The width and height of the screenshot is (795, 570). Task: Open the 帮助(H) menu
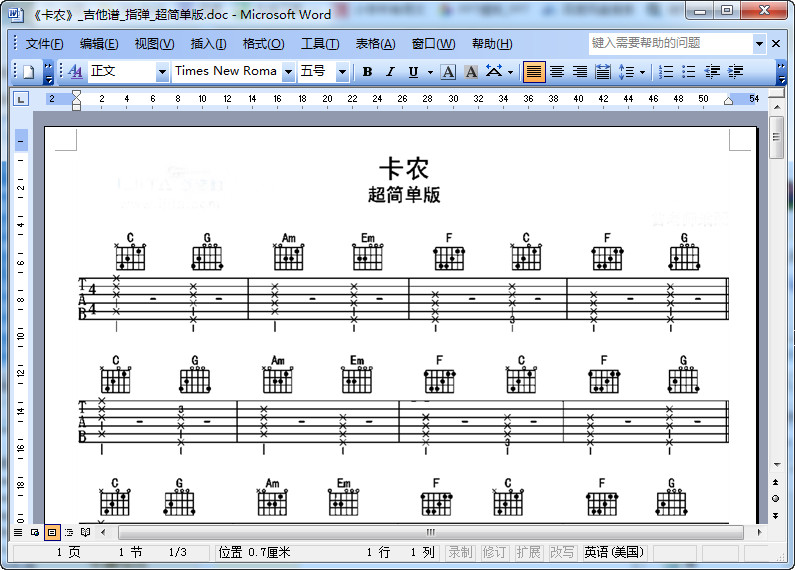(492, 44)
